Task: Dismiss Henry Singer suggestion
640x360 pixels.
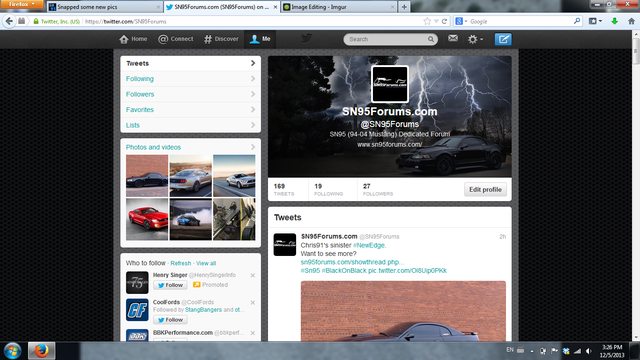Action: coord(253,276)
